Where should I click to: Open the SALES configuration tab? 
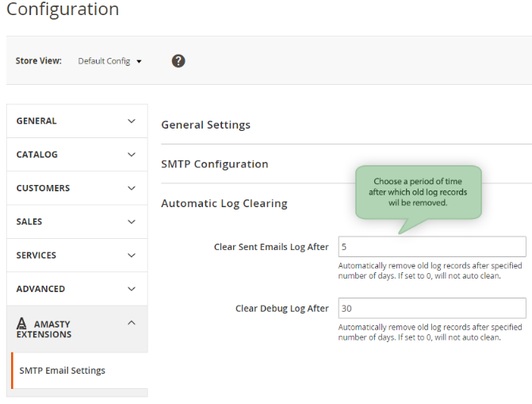29,221
